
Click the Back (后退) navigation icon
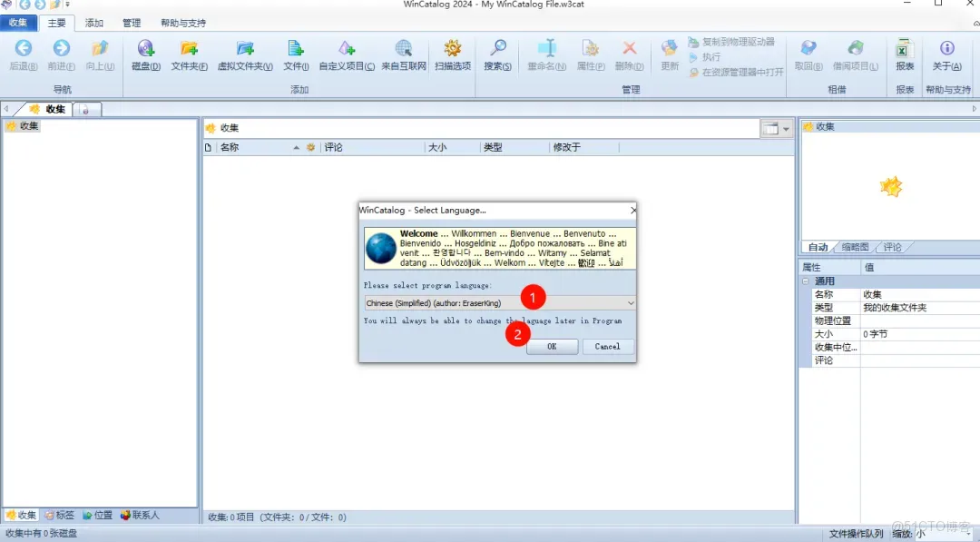click(24, 48)
